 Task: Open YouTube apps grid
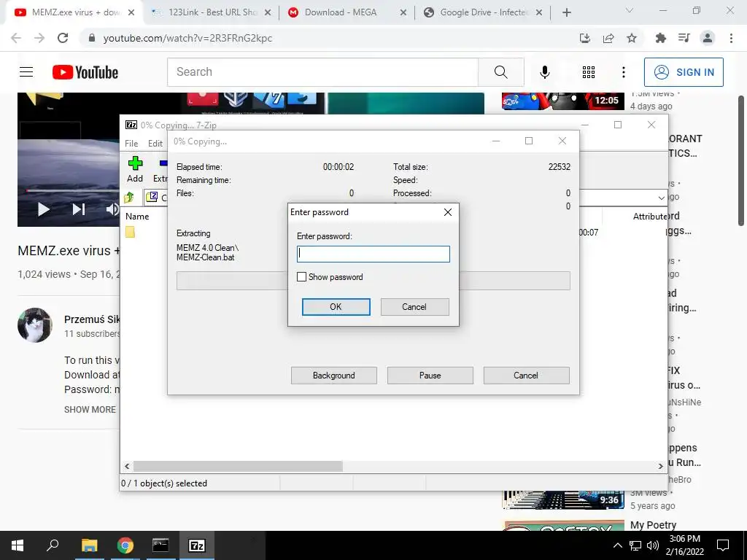pos(589,72)
